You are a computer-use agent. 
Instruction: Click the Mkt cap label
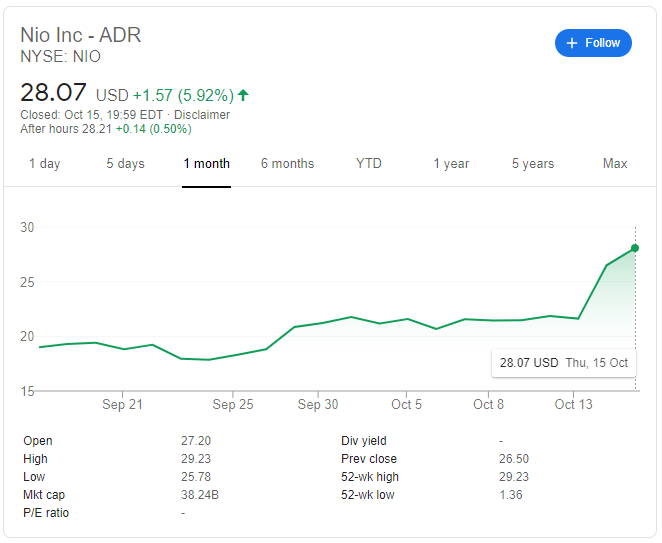[x=44, y=495]
